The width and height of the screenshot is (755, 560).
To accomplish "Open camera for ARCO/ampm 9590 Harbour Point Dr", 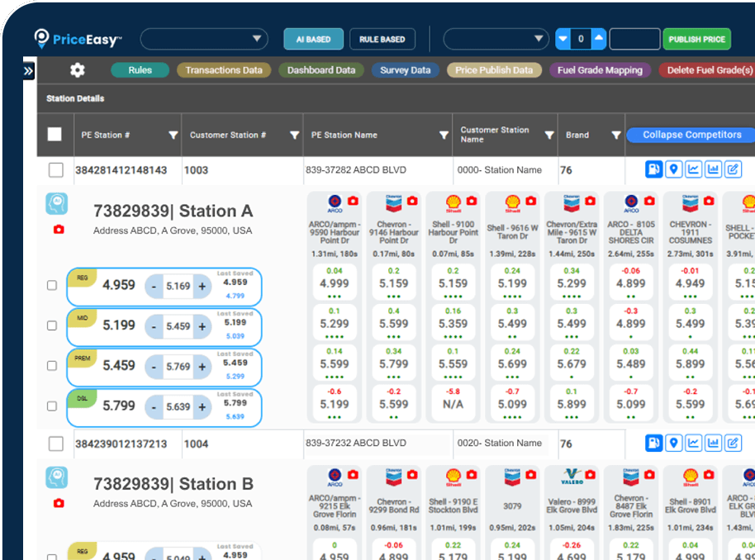I will pos(353,201).
